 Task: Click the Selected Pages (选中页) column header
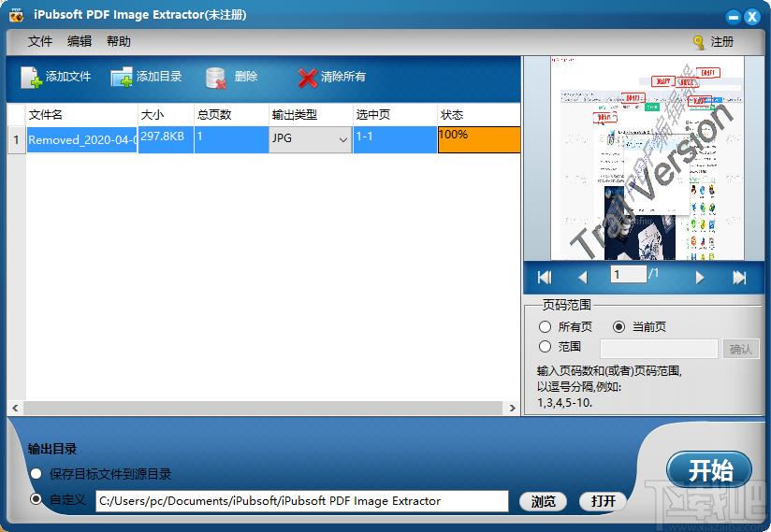[395, 114]
